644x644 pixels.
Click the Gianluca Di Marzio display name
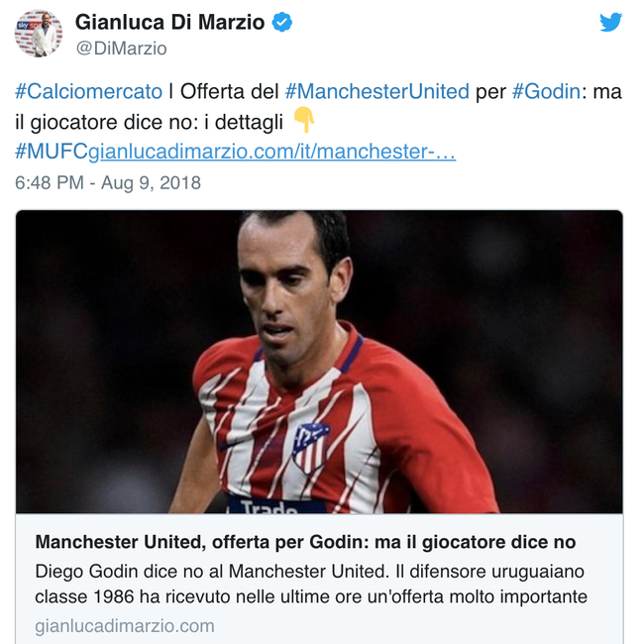pos(170,22)
